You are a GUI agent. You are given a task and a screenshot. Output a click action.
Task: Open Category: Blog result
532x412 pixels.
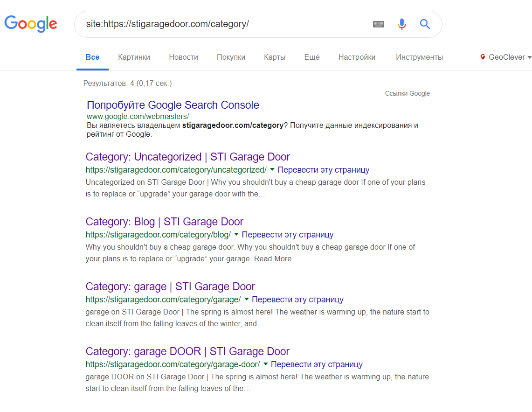164,222
